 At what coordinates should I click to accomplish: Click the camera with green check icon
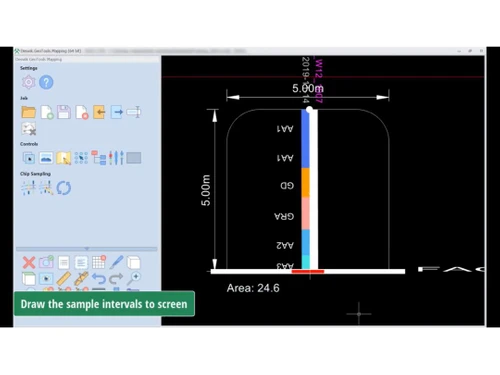tap(46, 262)
